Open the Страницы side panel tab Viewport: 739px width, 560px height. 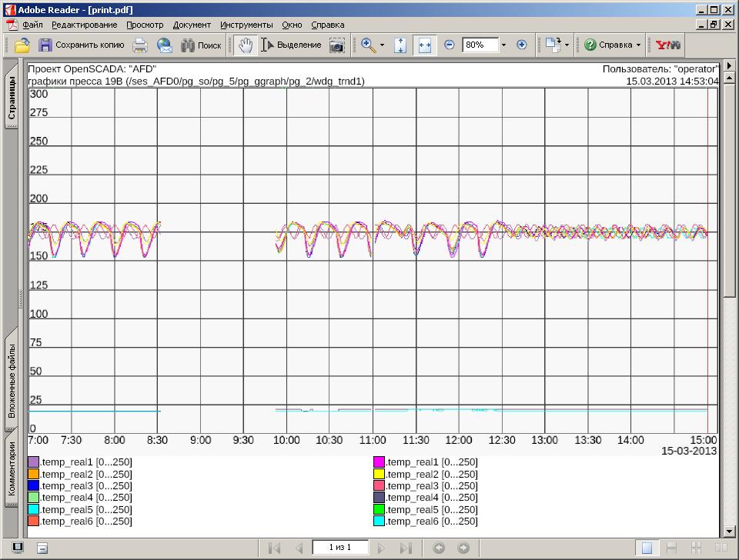coord(12,96)
